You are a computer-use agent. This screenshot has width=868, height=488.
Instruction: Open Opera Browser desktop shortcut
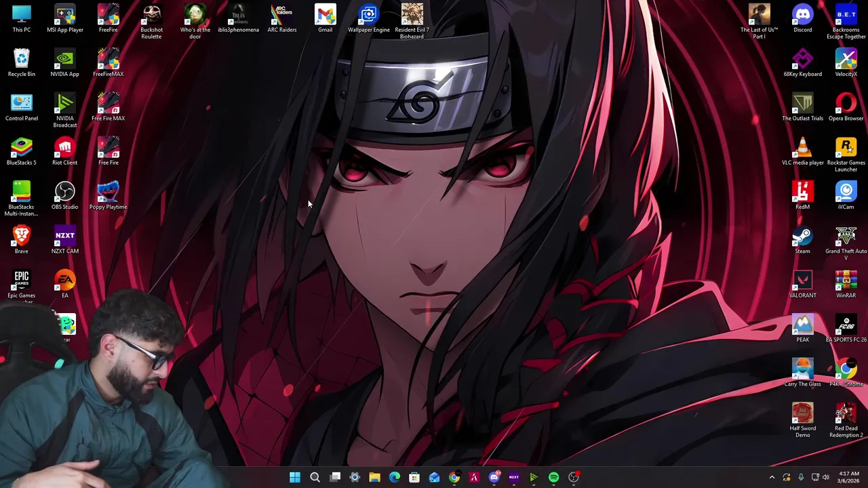pos(846,107)
